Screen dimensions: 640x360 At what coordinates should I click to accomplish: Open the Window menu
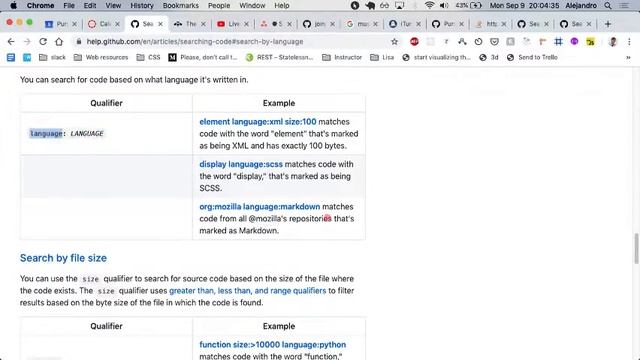[252, 6]
